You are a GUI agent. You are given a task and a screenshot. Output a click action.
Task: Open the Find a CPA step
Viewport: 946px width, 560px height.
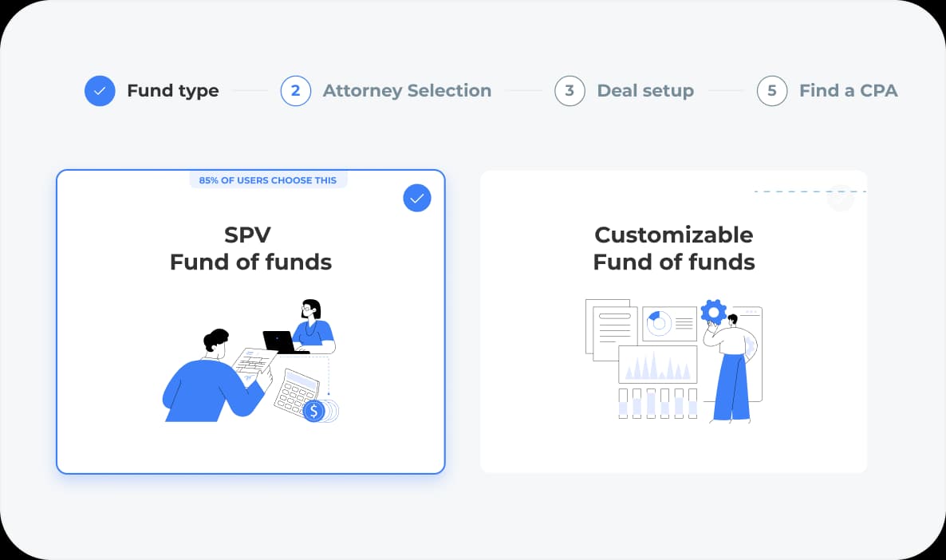pos(848,91)
